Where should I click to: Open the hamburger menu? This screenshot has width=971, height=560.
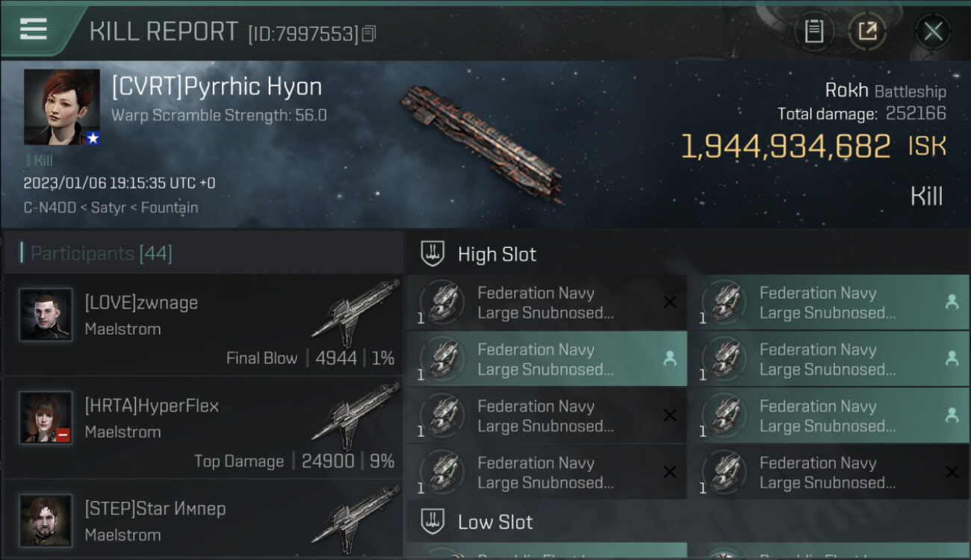pos(34,29)
